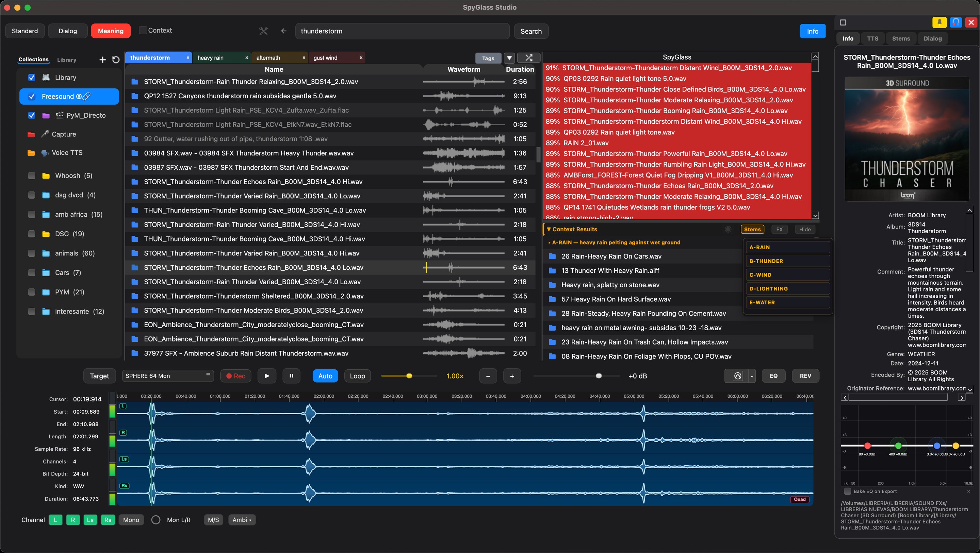The image size is (980, 553).
Task: Start playback with the play button
Action: click(x=267, y=376)
